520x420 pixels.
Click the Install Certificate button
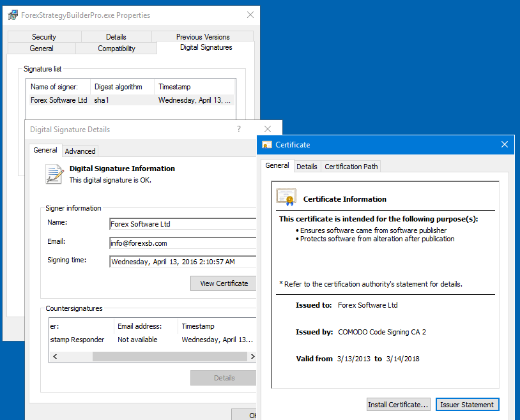[398, 404]
